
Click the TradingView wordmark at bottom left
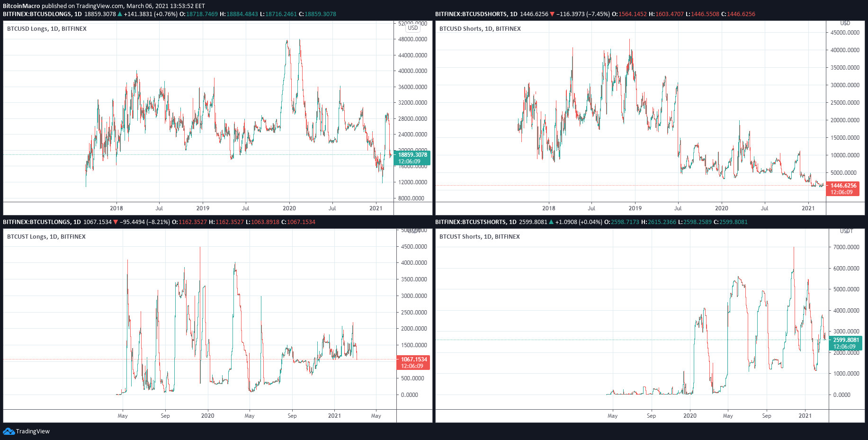coord(33,431)
